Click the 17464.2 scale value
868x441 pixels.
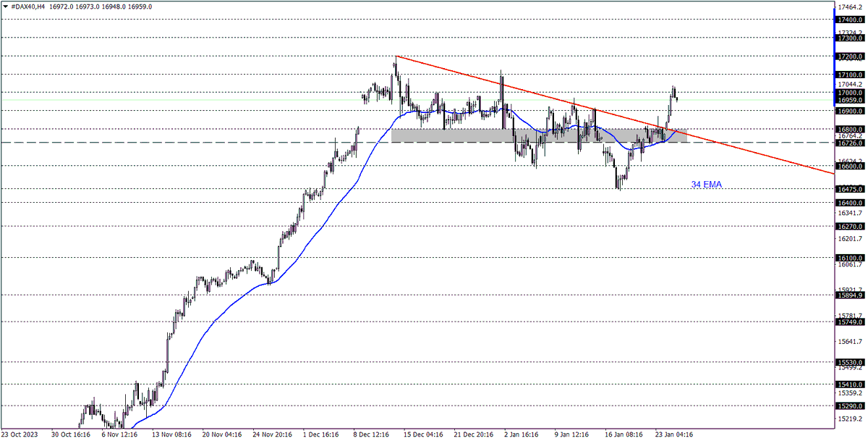849,7
